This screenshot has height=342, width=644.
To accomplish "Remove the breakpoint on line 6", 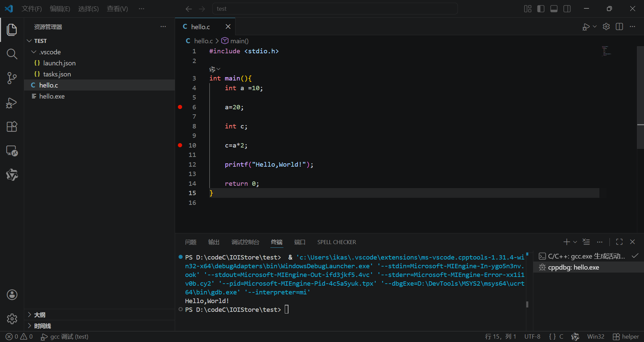I will (180, 107).
